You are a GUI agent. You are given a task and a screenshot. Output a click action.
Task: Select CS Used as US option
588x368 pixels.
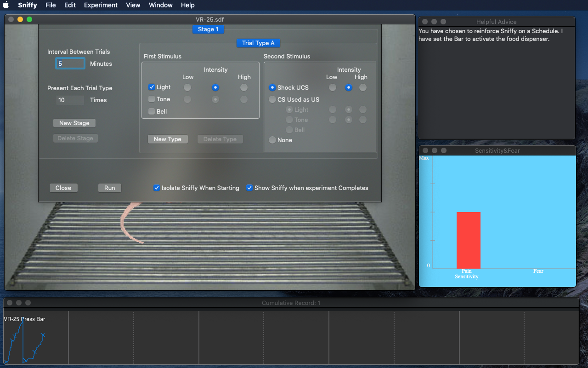pyautogui.click(x=272, y=99)
